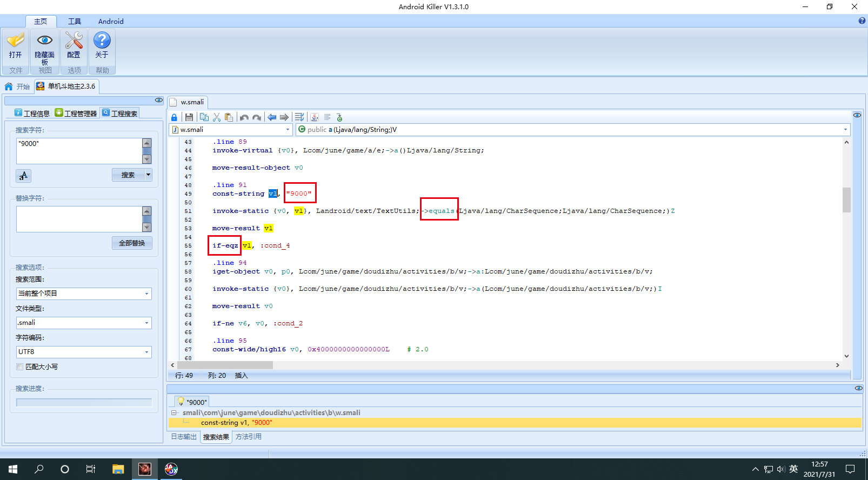The image size is (868, 480).
Task: Click the undo arrow in editor toolbar
Action: (x=244, y=117)
